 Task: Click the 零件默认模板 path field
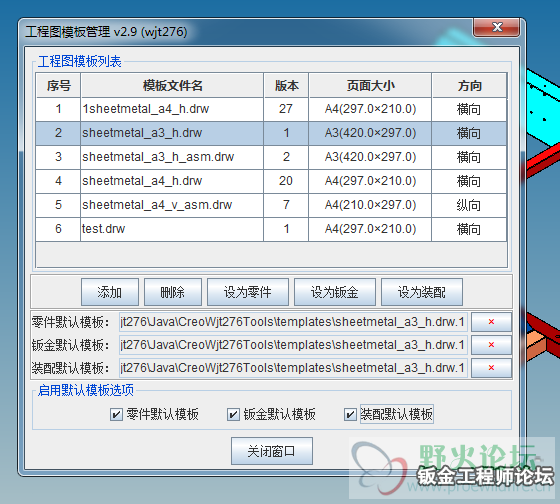[x=293, y=322]
